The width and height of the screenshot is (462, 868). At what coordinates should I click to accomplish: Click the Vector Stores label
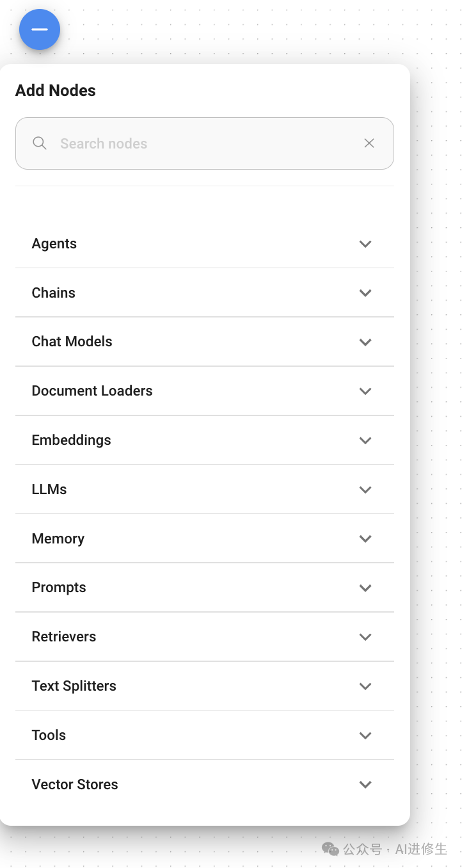click(75, 784)
